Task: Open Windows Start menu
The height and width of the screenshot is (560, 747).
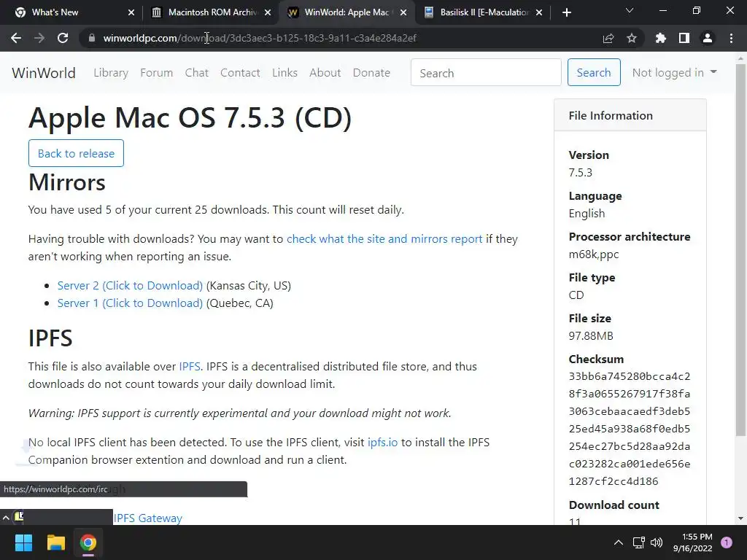Action: (x=23, y=542)
